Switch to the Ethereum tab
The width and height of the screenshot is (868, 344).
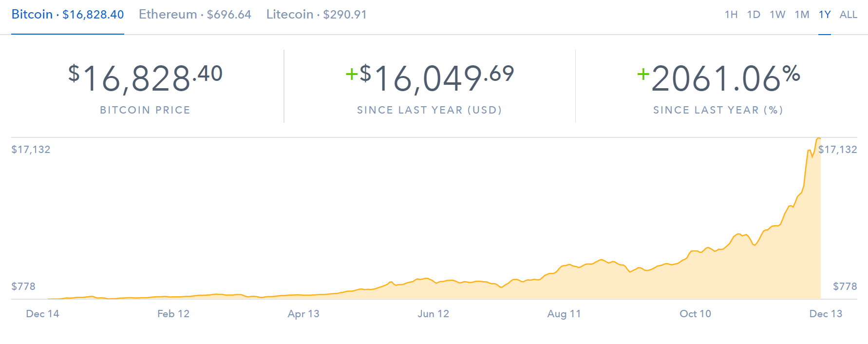pos(195,15)
